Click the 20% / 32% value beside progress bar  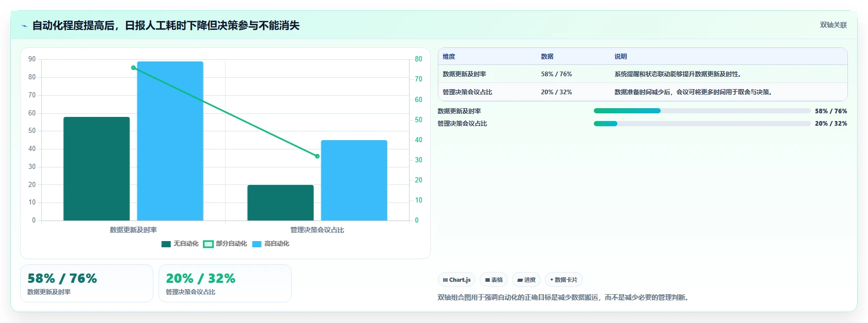tap(831, 124)
